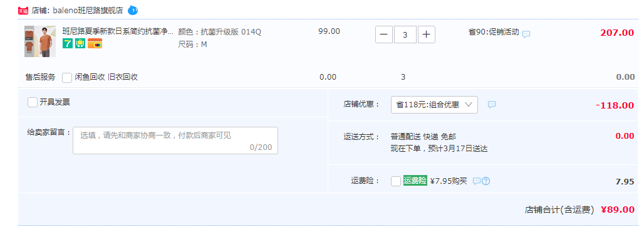This screenshot has height=234, width=644.
Task: Click the 售后服务 label
Action: [x=40, y=77]
